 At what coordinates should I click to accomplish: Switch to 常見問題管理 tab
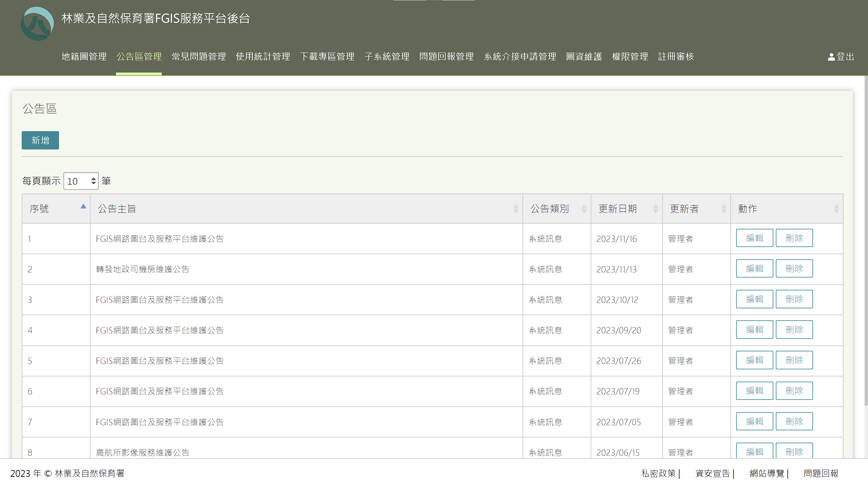[x=199, y=57]
